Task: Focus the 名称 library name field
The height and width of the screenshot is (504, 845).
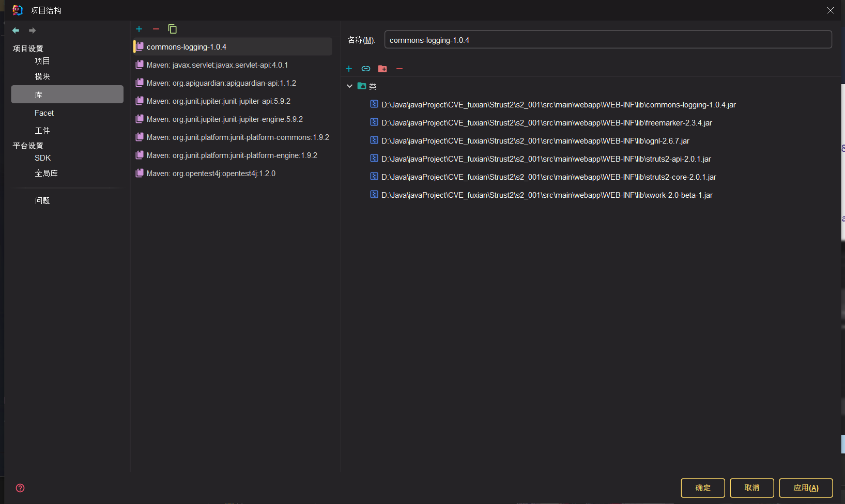Action: click(x=608, y=40)
